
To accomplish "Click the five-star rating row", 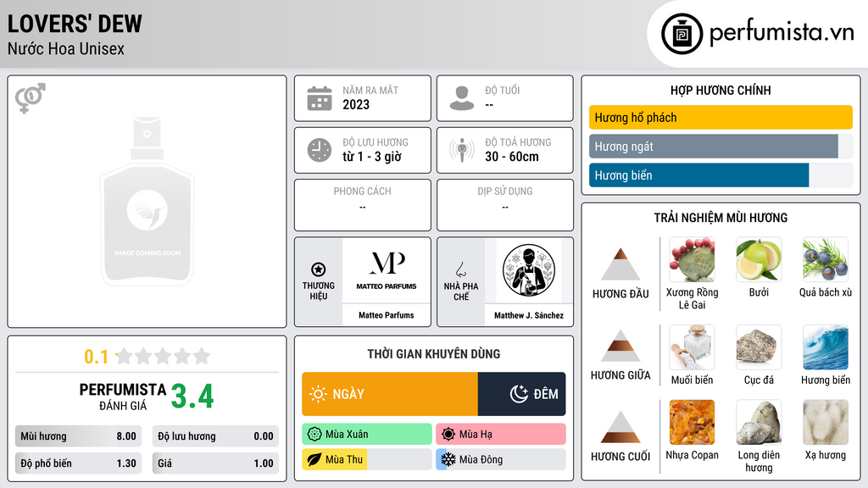I will click(164, 357).
